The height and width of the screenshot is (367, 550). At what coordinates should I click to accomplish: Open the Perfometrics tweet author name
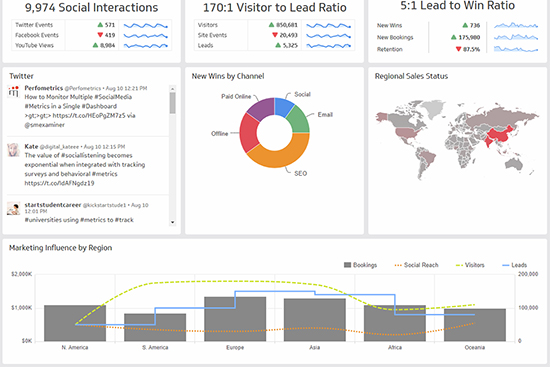coord(43,88)
